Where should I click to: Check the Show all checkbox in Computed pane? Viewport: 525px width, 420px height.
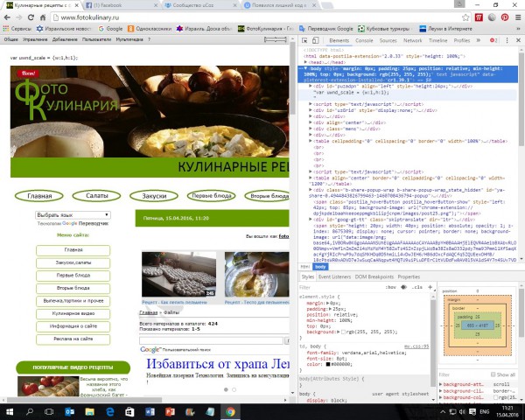(493, 374)
